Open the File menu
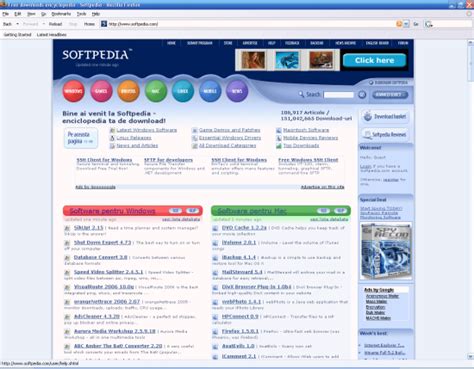Image resolution: width=474 pixels, height=369 pixels. (5, 14)
